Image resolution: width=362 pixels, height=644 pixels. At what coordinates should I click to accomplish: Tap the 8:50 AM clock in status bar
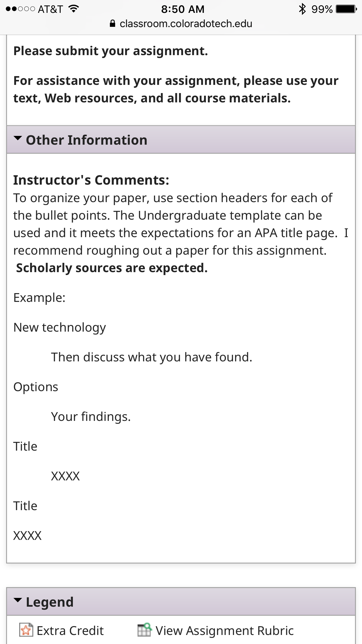pyautogui.click(x=183, y=9)
